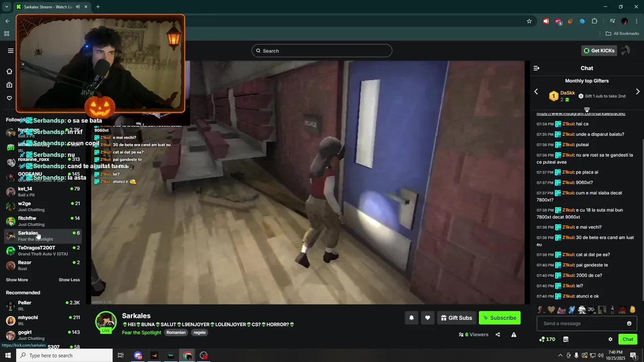Expand the followed list with Show More

(17, 280)
